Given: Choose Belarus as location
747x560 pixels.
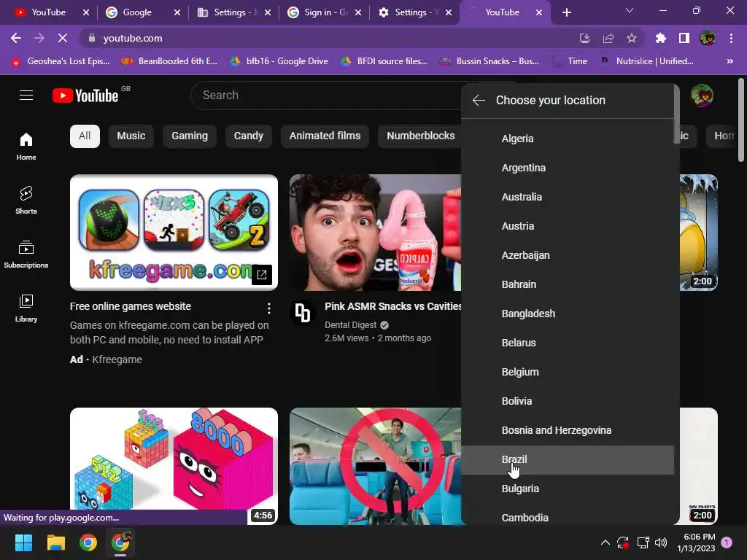Looking at the screenshot, I should [568, 343].
